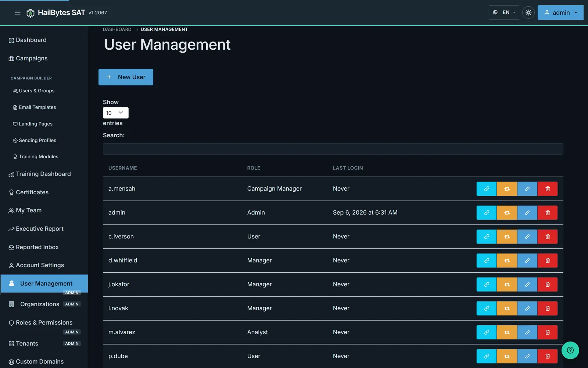This screenshot has width=588, height=368.
Task: Click the HailBytes SAT logo
Action: [x=56, y=13]
